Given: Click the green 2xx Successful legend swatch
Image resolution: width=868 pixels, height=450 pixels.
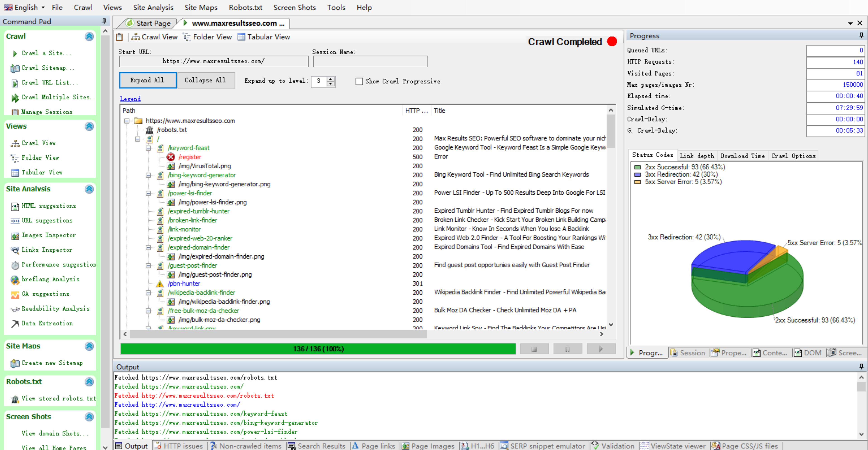Looking at the screenshot, I should point(637,167).
